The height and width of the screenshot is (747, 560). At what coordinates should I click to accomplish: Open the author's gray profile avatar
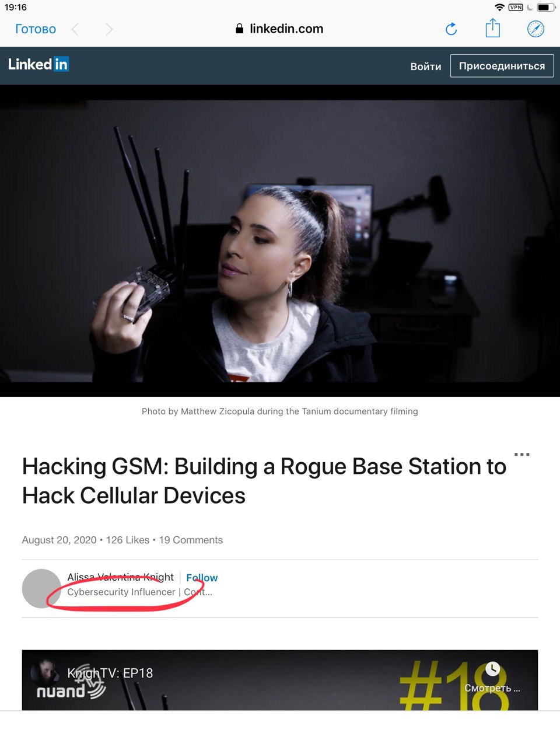pyautogui.click(x=41, y=588)
